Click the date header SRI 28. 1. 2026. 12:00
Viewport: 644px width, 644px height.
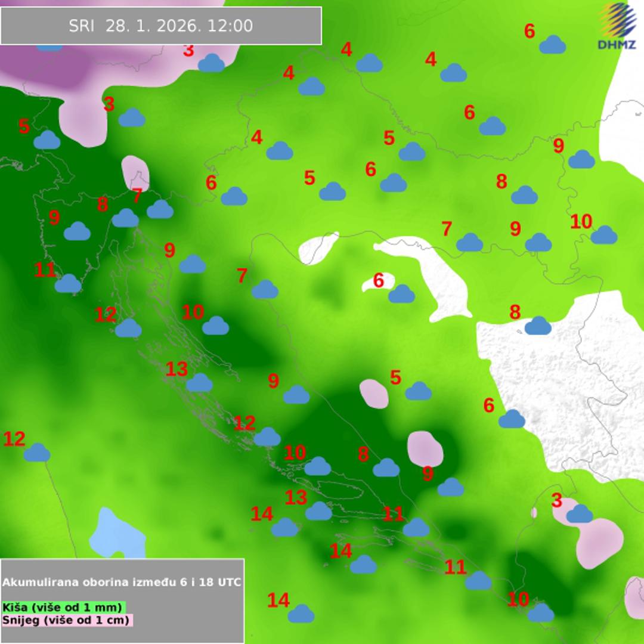pyautogui.click(x=161, y=26)
